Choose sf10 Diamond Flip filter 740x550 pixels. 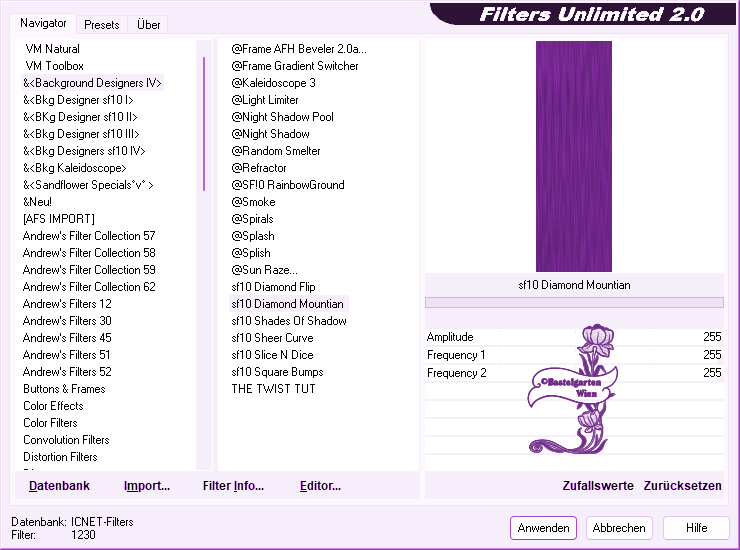[273, 287]
